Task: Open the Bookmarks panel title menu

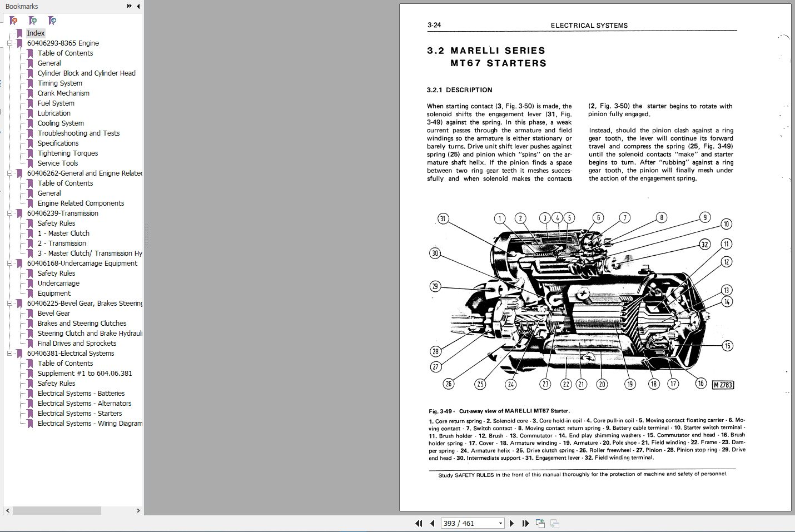Action: point(22,6)
